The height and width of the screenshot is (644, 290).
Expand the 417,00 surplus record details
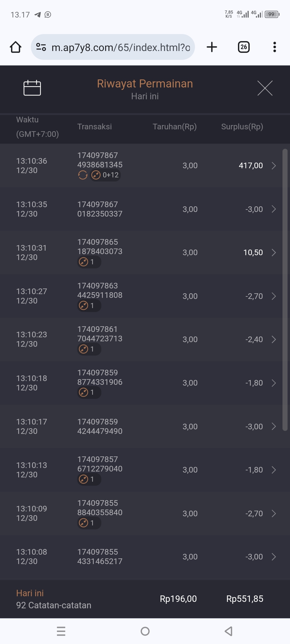pyautogui.click(x=274, y=166)
